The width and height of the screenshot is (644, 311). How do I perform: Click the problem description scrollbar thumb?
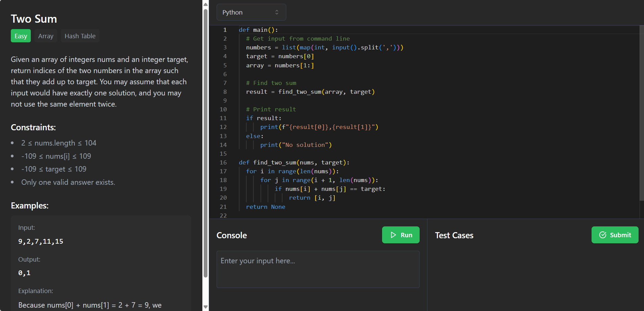coord(205,142)
